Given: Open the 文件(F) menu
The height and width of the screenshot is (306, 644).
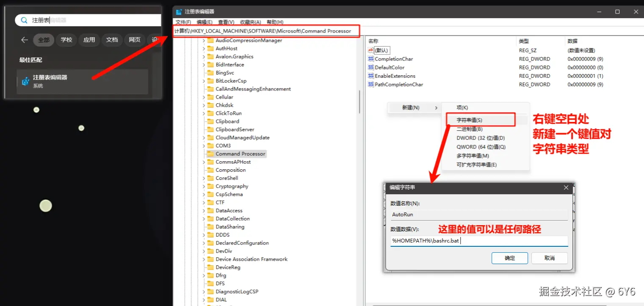Looking at the screenshot, I should [x=183, y=22].
